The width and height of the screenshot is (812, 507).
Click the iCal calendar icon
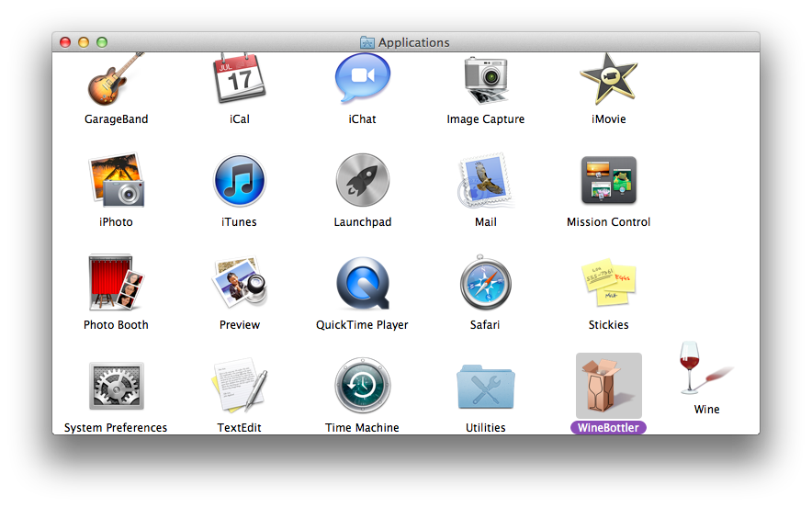239,78
